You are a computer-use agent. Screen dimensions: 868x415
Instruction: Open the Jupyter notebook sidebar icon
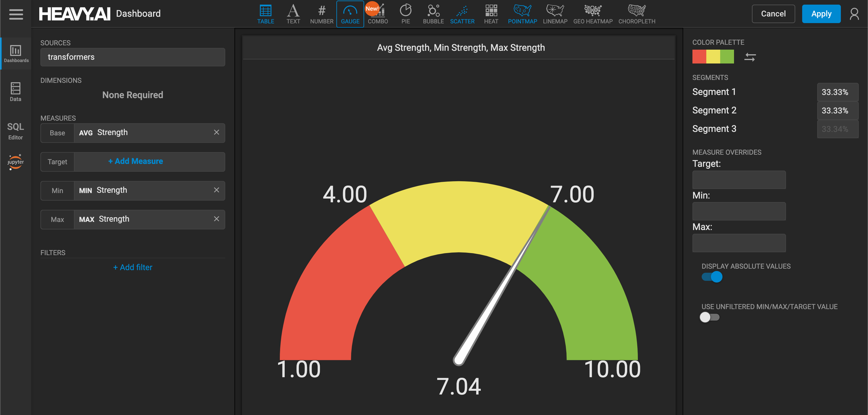pos(16,162)
